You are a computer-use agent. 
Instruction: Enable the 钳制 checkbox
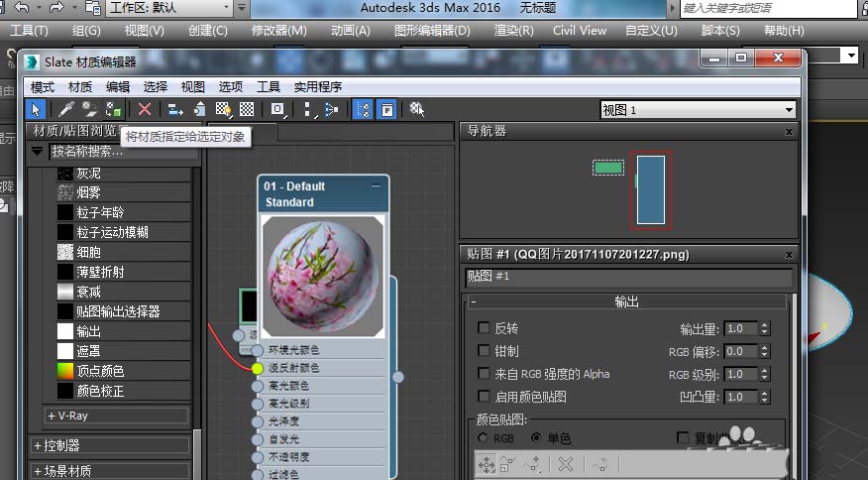click(484, 350)
